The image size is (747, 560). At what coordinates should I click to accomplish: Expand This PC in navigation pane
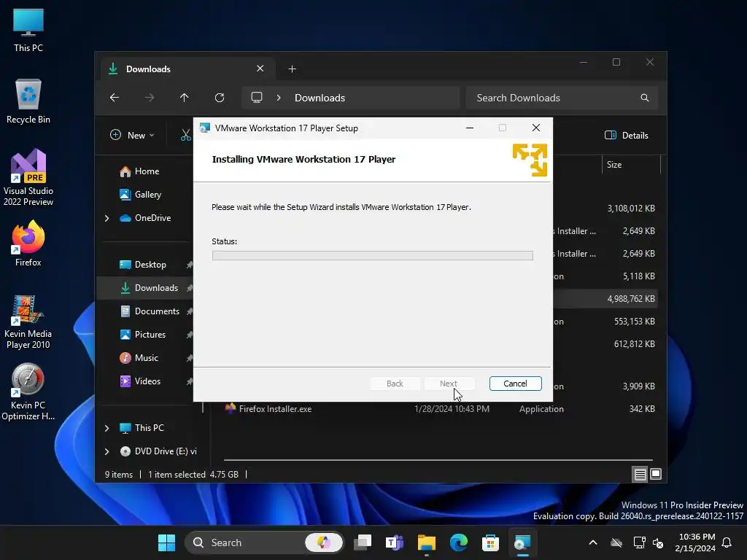coord(107,428)
